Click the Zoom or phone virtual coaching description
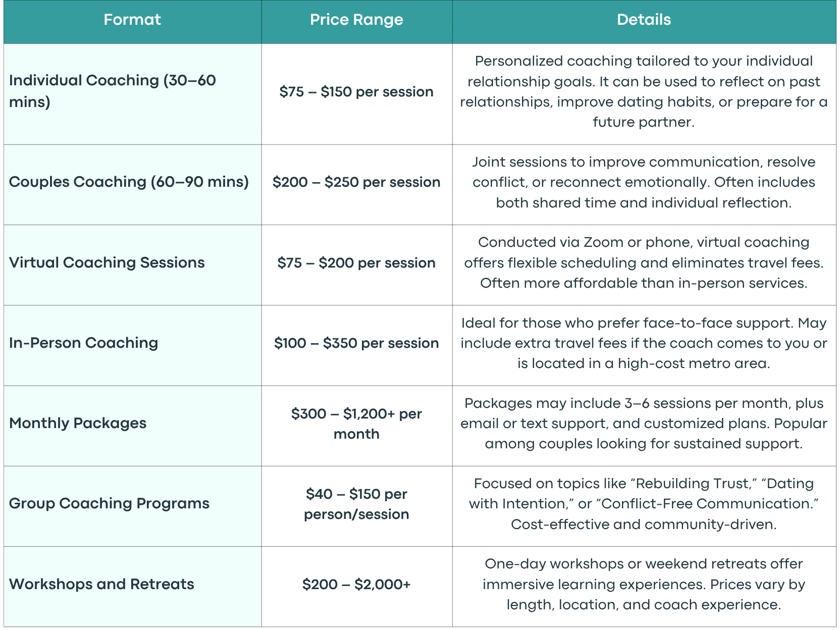840x630 pixels. [644, 262]
